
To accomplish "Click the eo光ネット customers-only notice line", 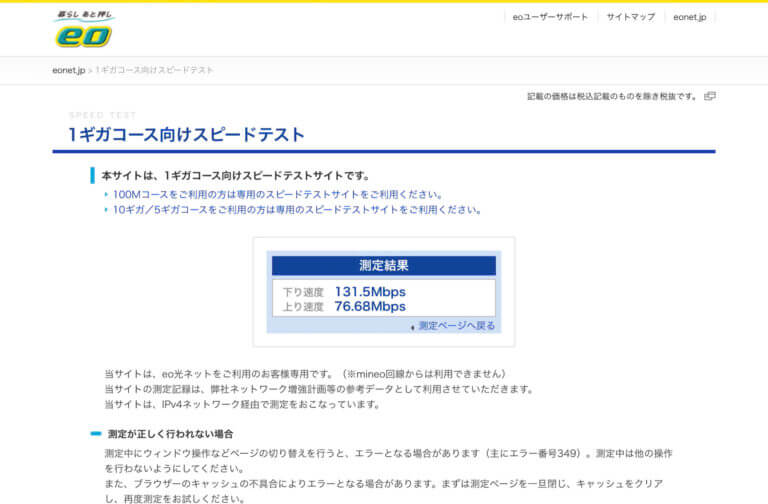I will coord(305,374).
